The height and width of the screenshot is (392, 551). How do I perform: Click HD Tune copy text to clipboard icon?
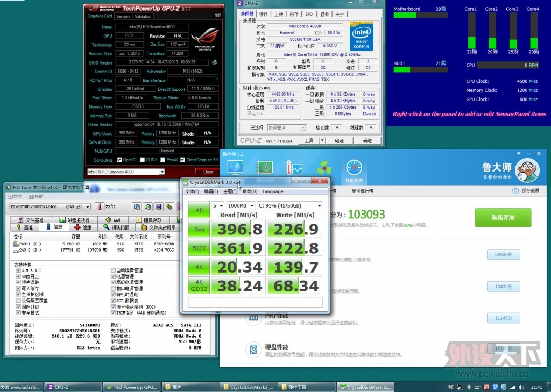point(137,206)
